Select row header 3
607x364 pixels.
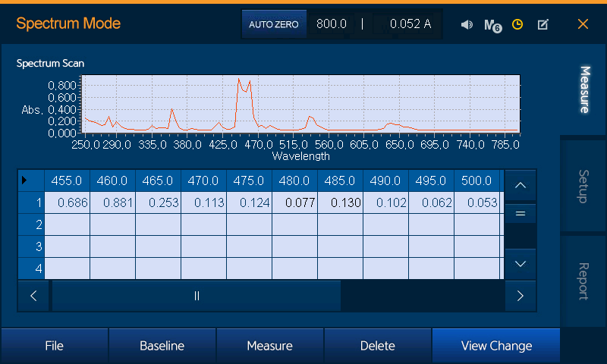tap(31, 246)
